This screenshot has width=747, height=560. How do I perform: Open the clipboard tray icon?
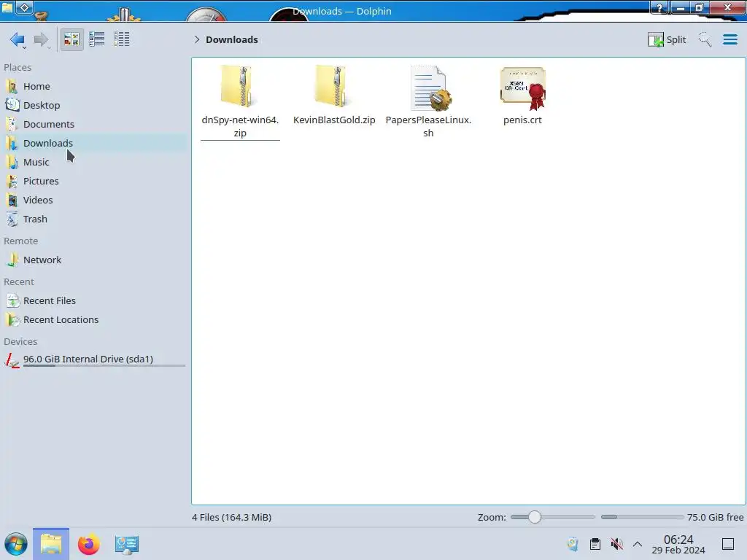tap(595, 544)
